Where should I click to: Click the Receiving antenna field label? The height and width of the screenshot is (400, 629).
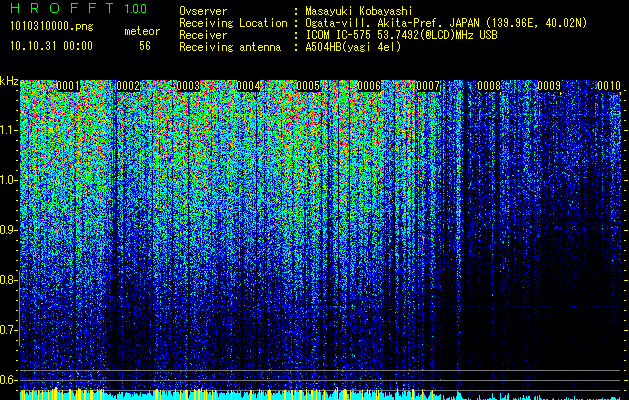point(230,47)
